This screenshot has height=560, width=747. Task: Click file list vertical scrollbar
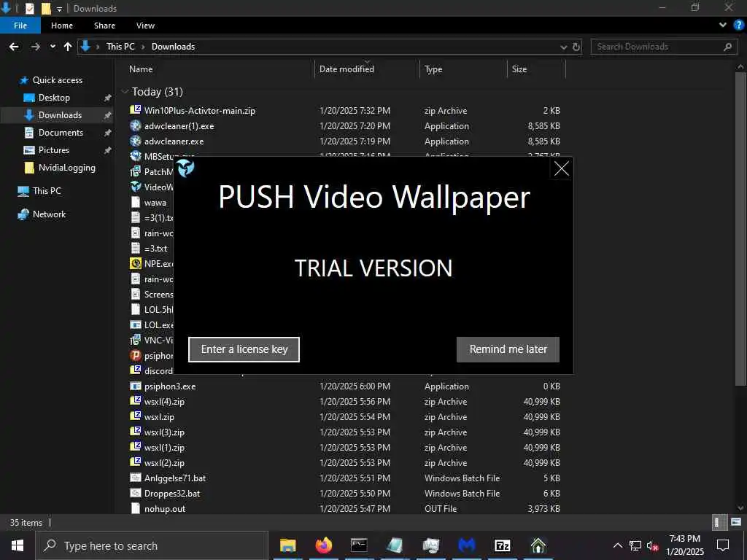[740, 228]
